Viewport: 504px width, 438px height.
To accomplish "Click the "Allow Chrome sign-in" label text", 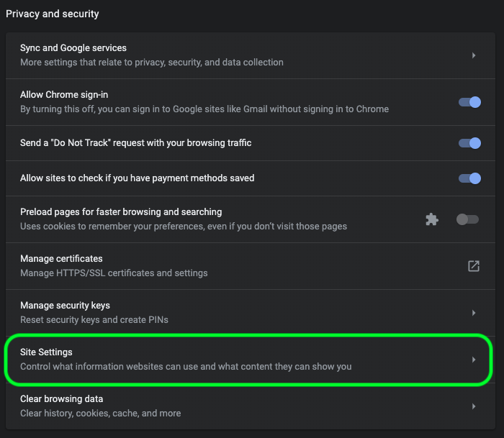I will (64, 95).
